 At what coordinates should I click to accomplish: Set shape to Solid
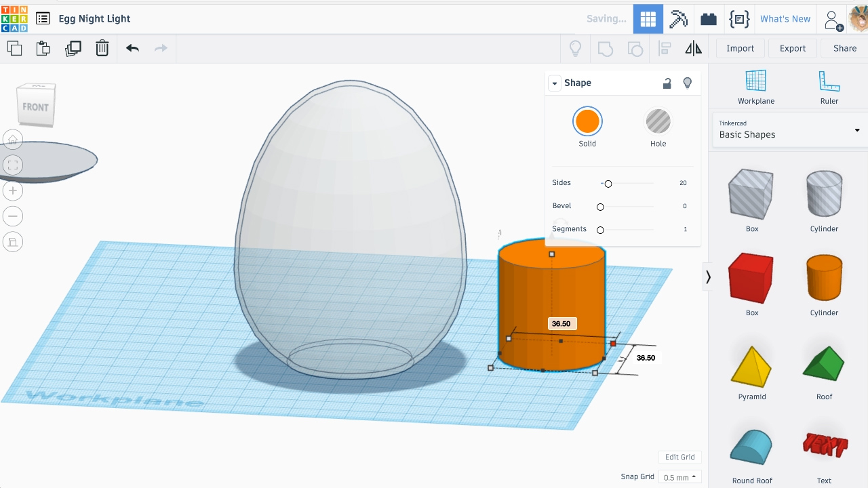tap(587, 122)
